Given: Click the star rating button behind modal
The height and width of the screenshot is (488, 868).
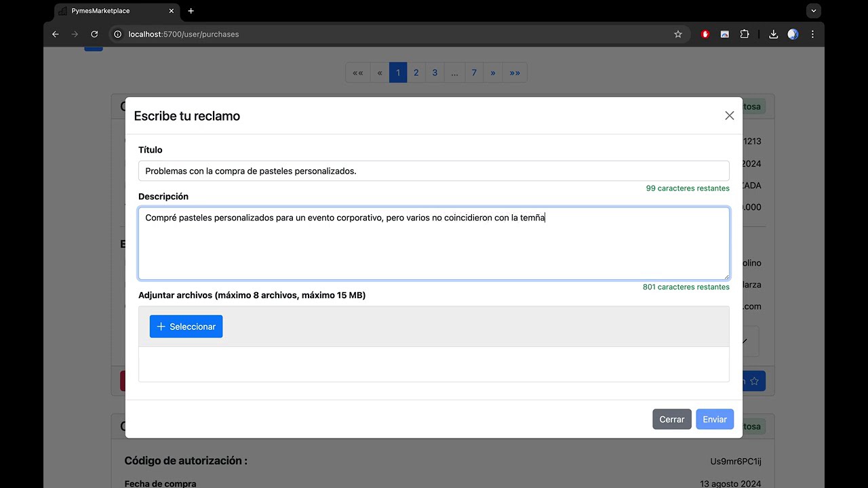Looking at the screenshot, I should pos(753,381).
